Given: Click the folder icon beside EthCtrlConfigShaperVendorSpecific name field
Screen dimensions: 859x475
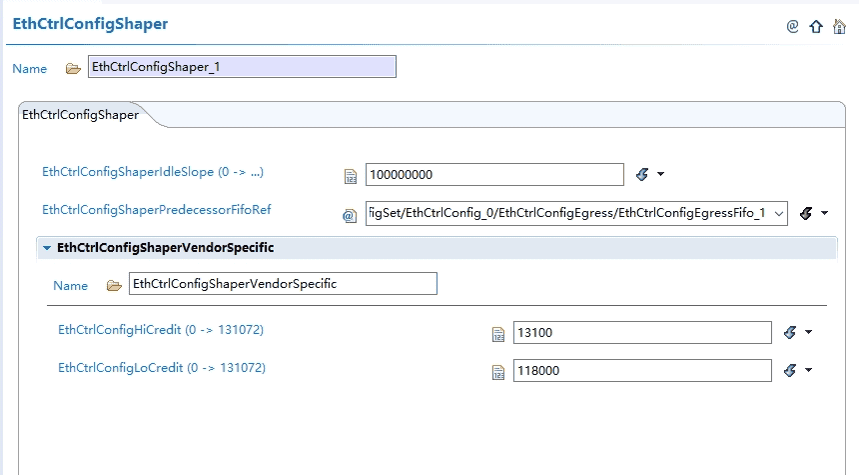Looking at the screenshot, I should 114,285.
